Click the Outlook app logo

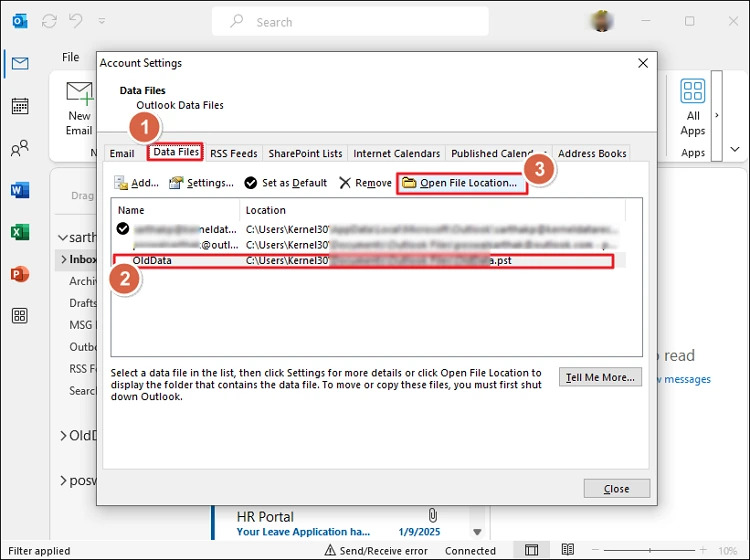pos(20,21)
